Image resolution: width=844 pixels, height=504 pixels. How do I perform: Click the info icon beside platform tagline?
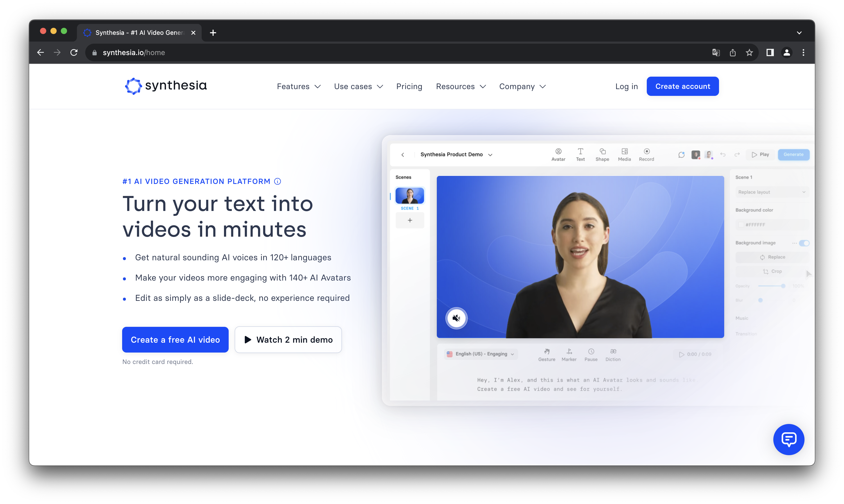tap(278, 181)
